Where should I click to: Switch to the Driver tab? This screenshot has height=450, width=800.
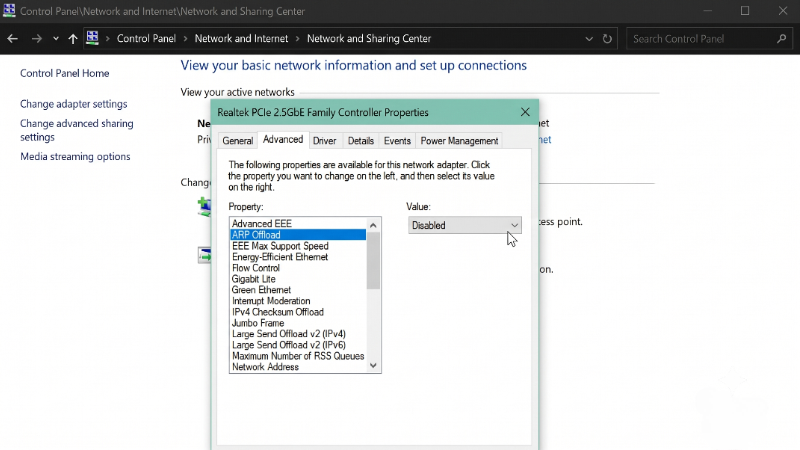tap(324, 141)
